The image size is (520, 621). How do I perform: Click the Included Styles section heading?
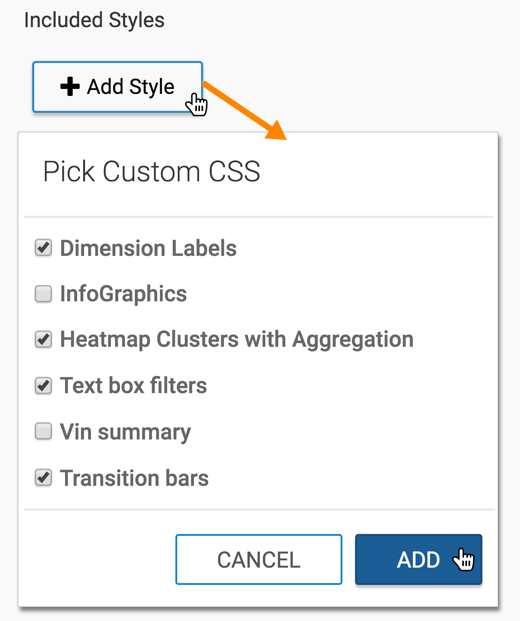94,20
